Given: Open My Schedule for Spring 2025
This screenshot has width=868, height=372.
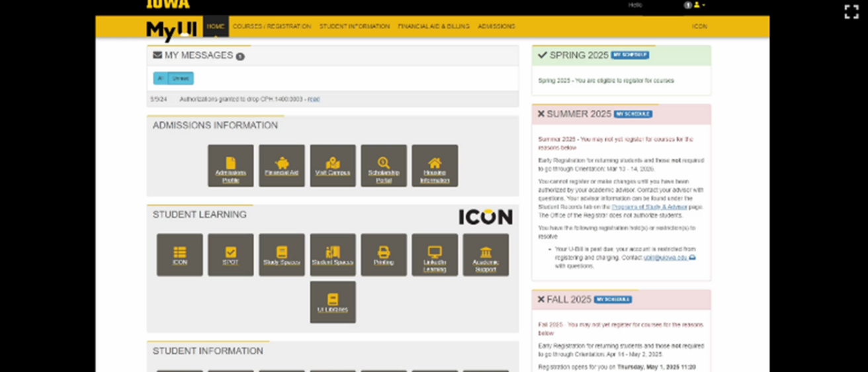Looking at the screenshot, I should coord(630,55).
